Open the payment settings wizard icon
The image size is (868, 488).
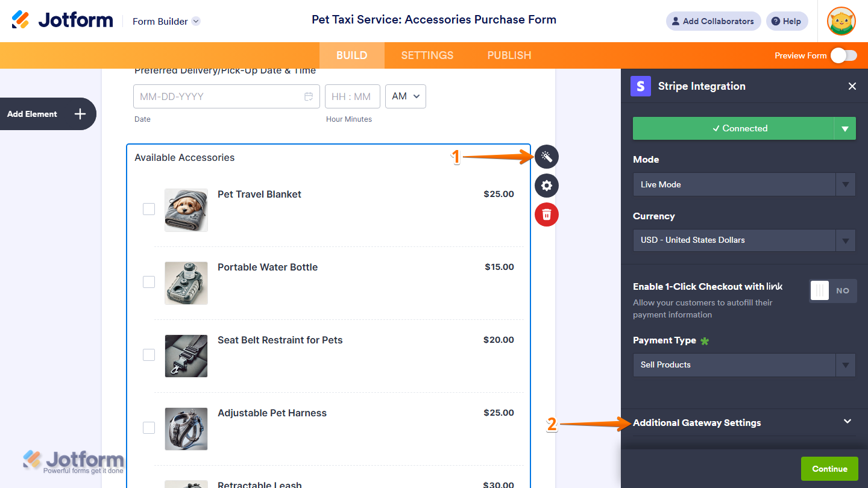(546, 157)
